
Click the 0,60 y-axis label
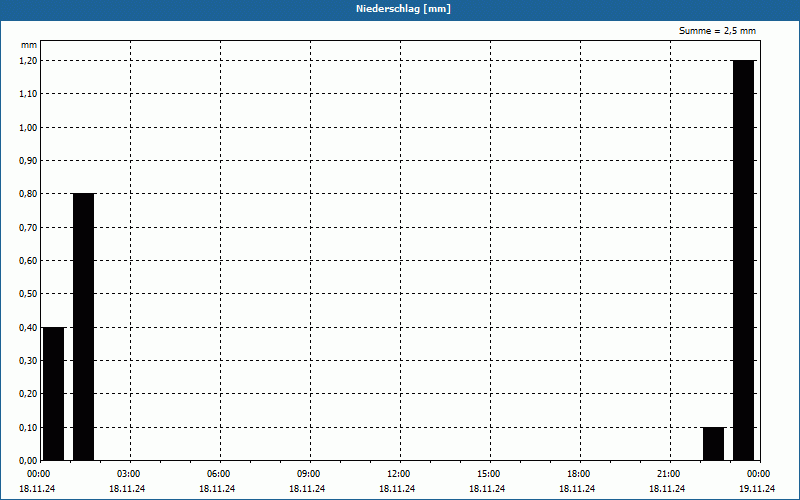(x=28, y=261)
